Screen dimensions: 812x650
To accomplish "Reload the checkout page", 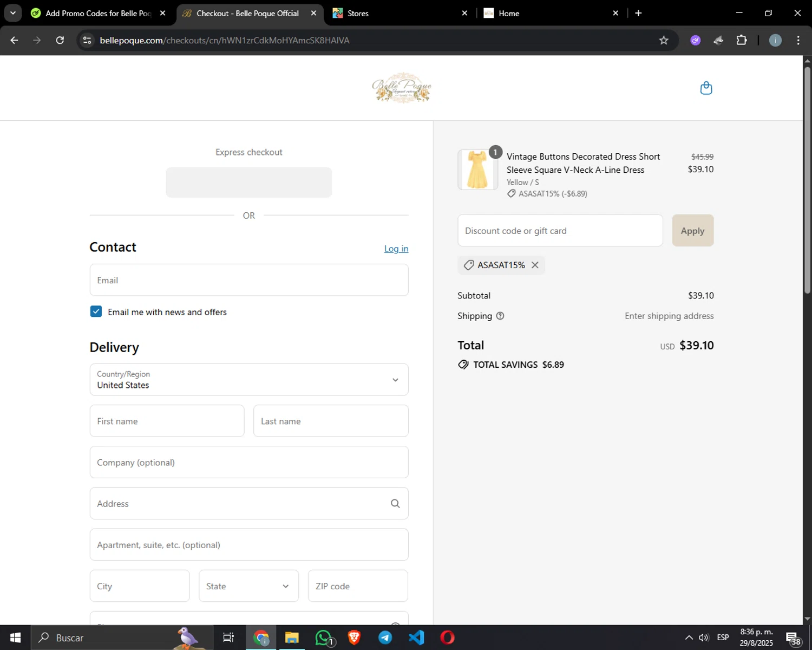I will 60,40.
